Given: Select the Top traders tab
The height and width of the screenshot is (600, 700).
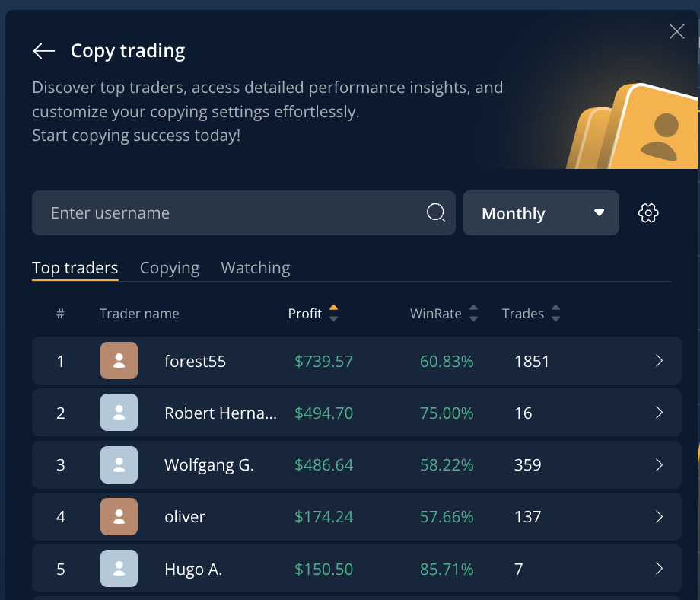Looking at the screenshot, I should pyautogui.click(x=75, y=267).
